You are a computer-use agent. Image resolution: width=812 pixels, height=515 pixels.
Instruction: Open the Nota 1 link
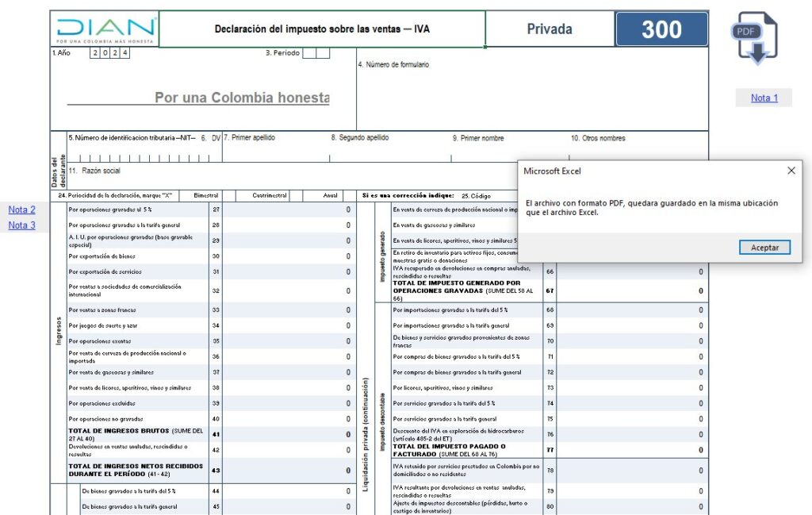coord(764,98)
